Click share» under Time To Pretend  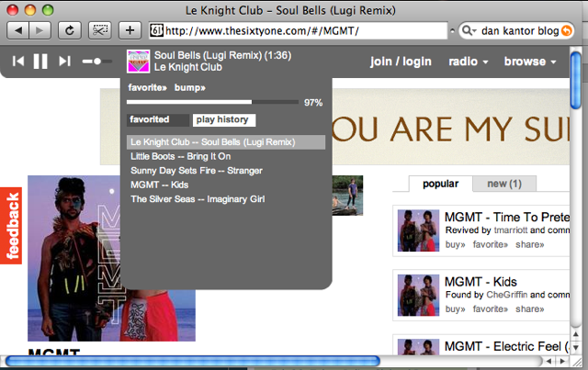tap(529, 244)
